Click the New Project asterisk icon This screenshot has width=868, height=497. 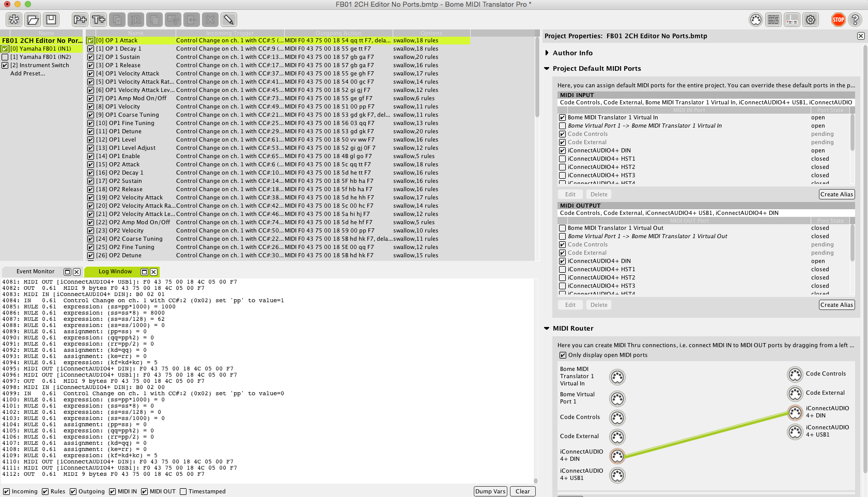pos(14,20)
